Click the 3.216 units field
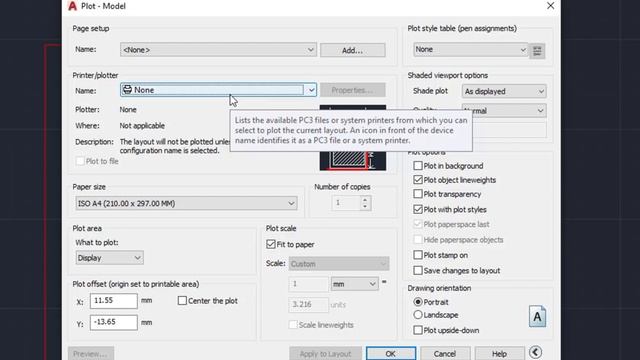 click(x=308, y=304)
